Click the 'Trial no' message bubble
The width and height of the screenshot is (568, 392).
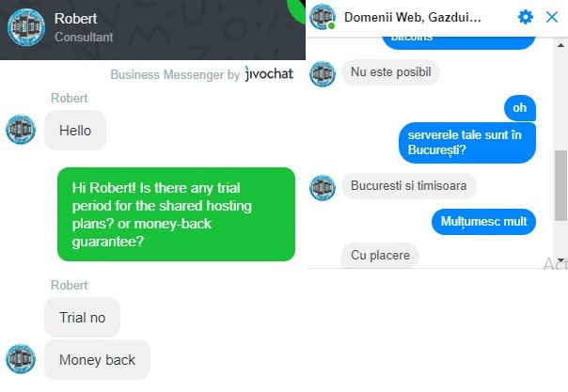pos(82,318)
